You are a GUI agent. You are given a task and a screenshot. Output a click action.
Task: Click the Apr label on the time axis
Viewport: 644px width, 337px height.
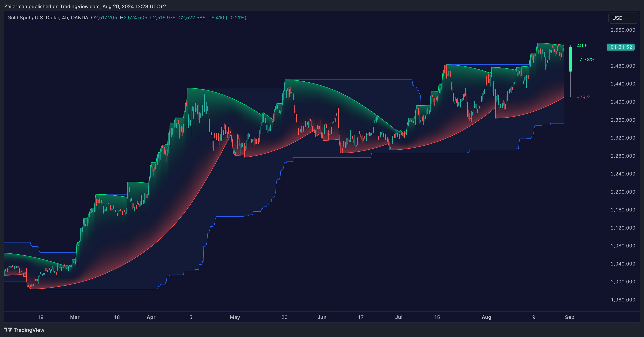[151, 317]
